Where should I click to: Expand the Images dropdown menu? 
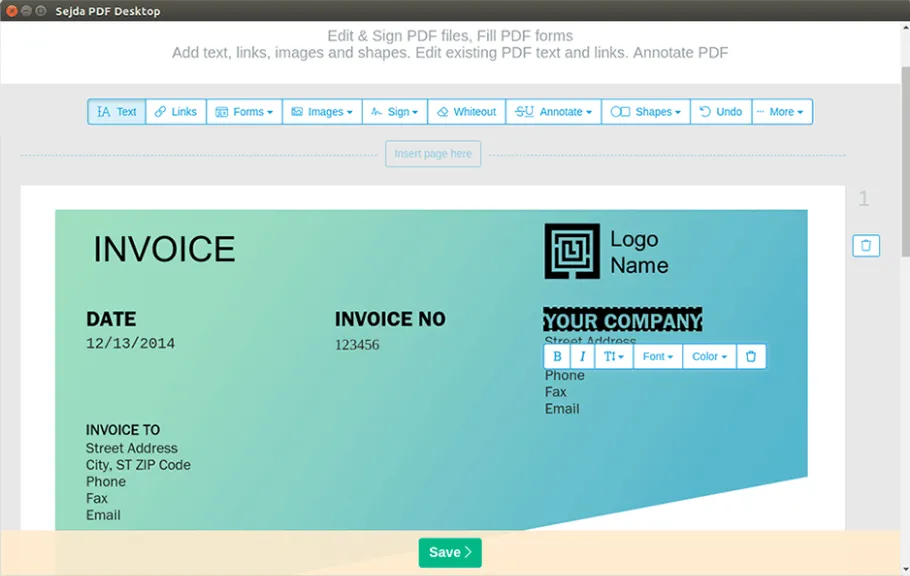(322, 111)
